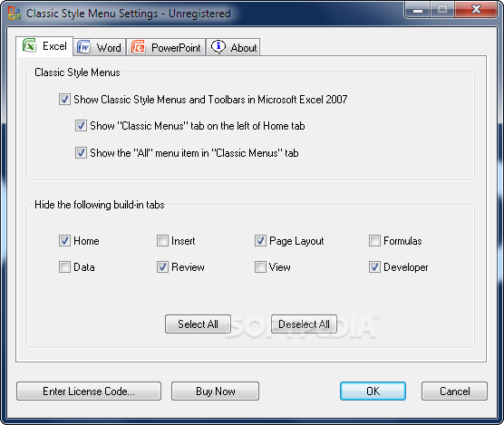Click the "Classic Style Menus" group label
Viewport: 504px width, 425px height.
click(x=77, y=72)
